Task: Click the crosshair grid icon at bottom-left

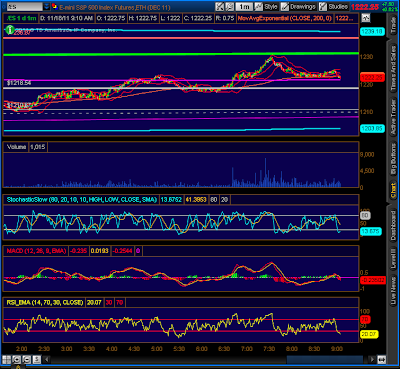Action: [x=7, y=360]
